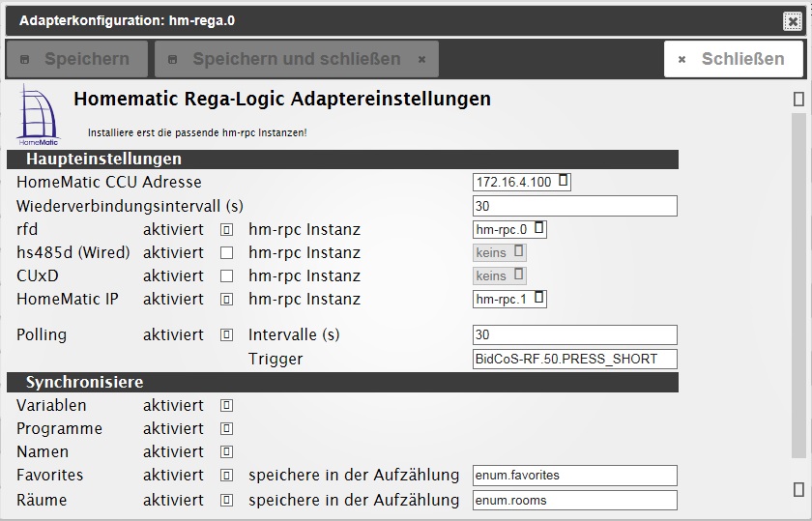Screen dimensions: 812x521
Task: Enable the hs485d (Wired) checkbox
Action: 226,253
